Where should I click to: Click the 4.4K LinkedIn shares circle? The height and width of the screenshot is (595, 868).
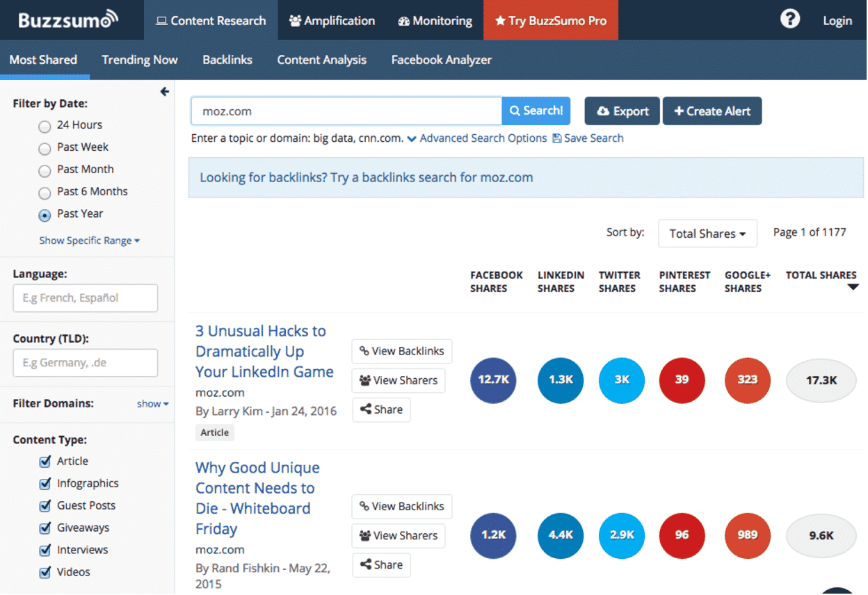tap(561, 536)
